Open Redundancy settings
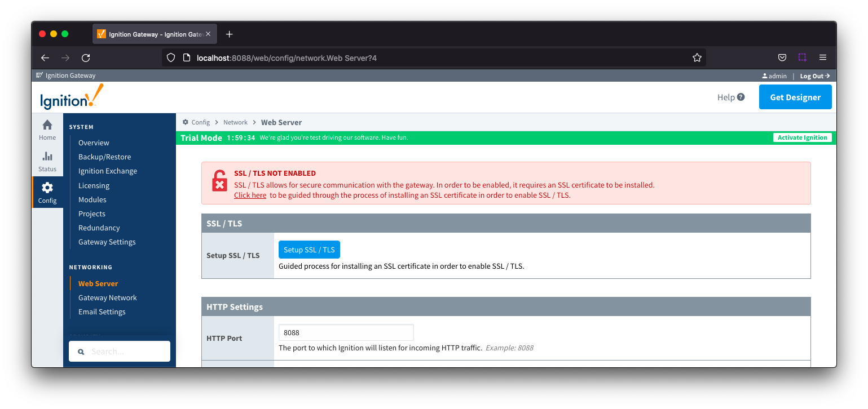868x409 pixels. click(x=99, y=228)
